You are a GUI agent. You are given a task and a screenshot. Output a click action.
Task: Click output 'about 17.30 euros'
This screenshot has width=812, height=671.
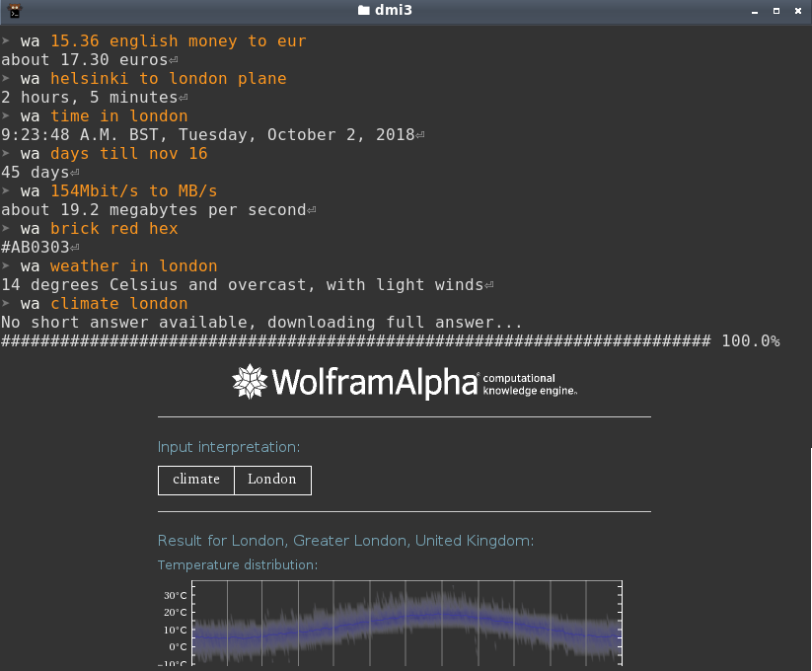pyautogui.click(x=85, y=60)
